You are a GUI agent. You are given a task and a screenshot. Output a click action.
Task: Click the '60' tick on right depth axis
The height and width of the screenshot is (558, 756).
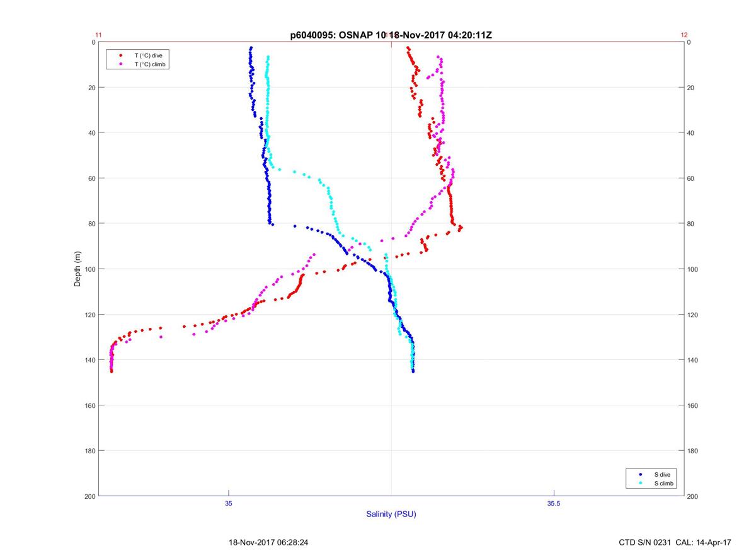690,178
